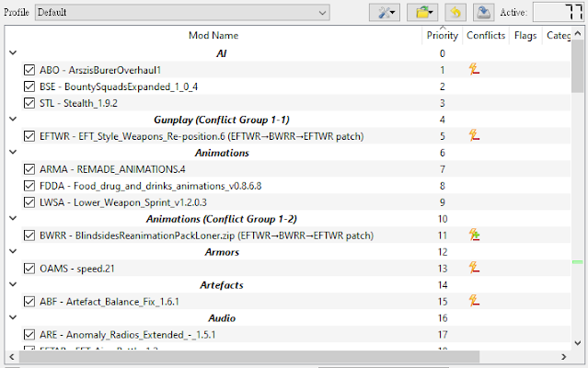Select 'LWSA - Lower_Weapon_Sprint_v1.2.0.3' name
The width and height of the screenshot is (588, 368).
pyautogui.click(x=123, y=202)
